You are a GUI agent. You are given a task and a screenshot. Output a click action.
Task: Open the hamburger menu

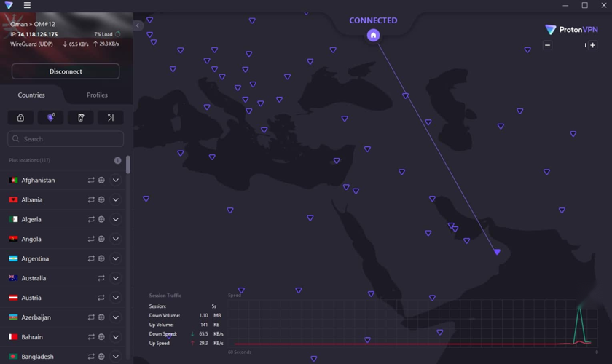(27, 6)
